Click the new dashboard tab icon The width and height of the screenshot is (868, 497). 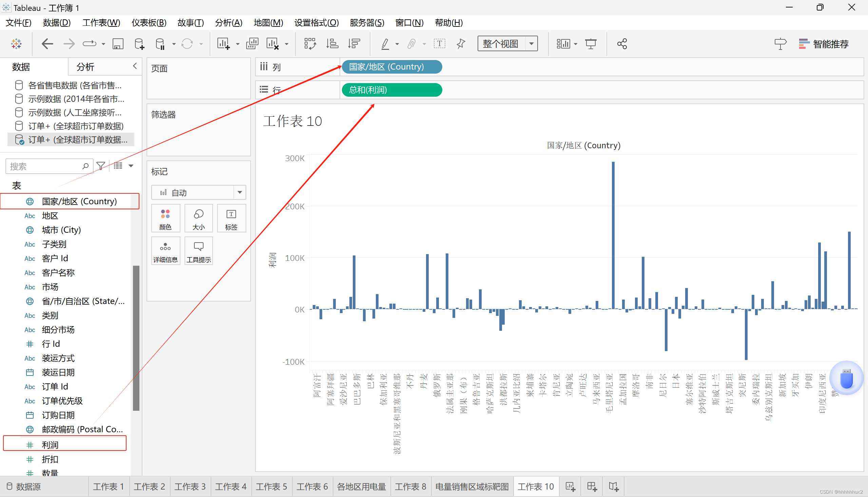pyautogui.click(x=592, y=486)
